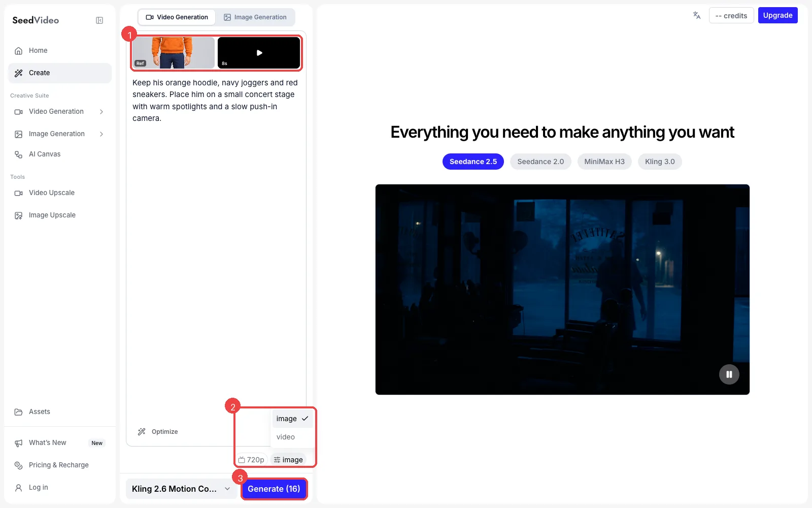This screenshot has height=508, width=812.
Task: Click the Generate (16) button
Action: click(x=274, y=489)
